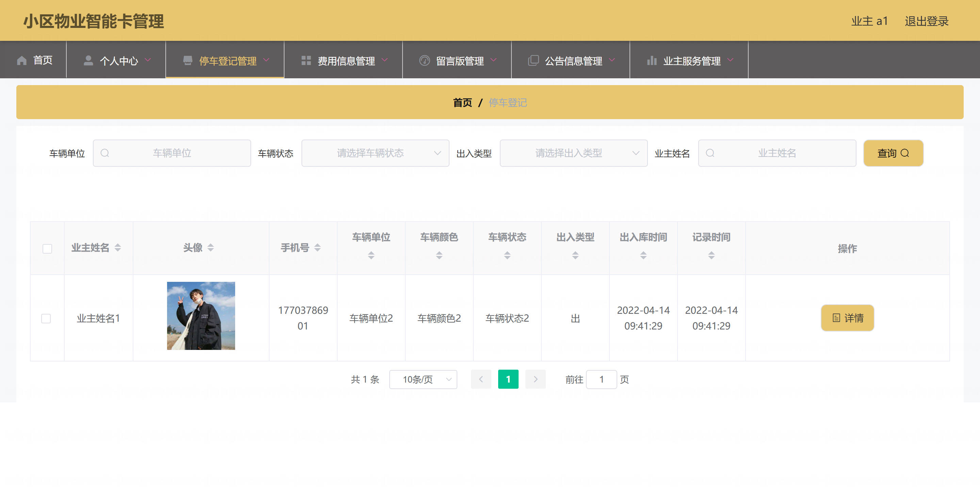Expand the 留言版管理 menu chevron
Screen dimensions: 980x499
pyautogui.click(x=493, y=60)
